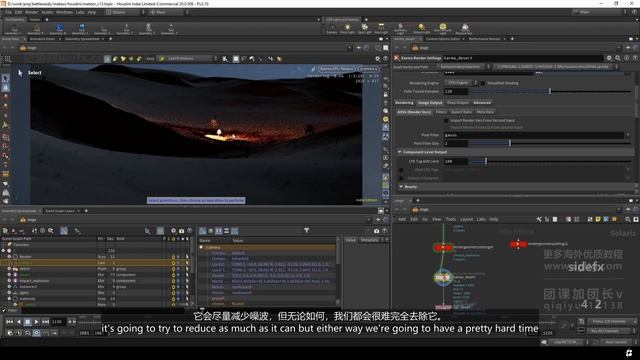Toggle real time playback icon in the timeline

click(36, 333)
